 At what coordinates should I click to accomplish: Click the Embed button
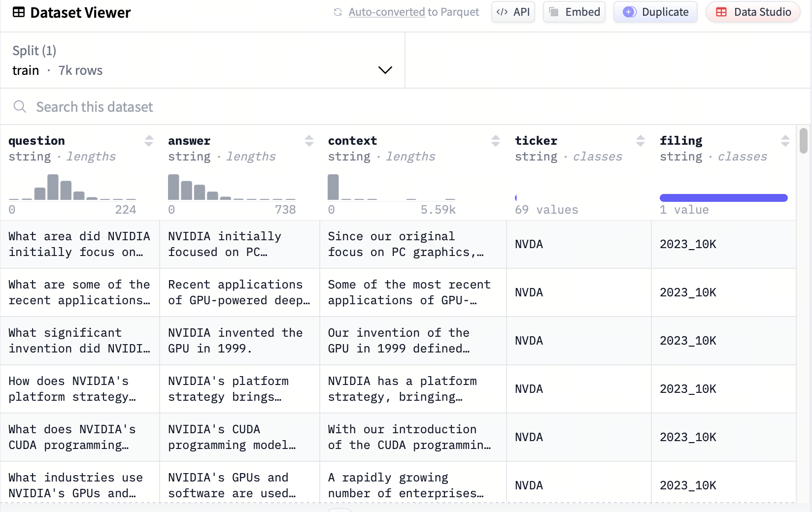pyautogui.click(x=574, y=12)
